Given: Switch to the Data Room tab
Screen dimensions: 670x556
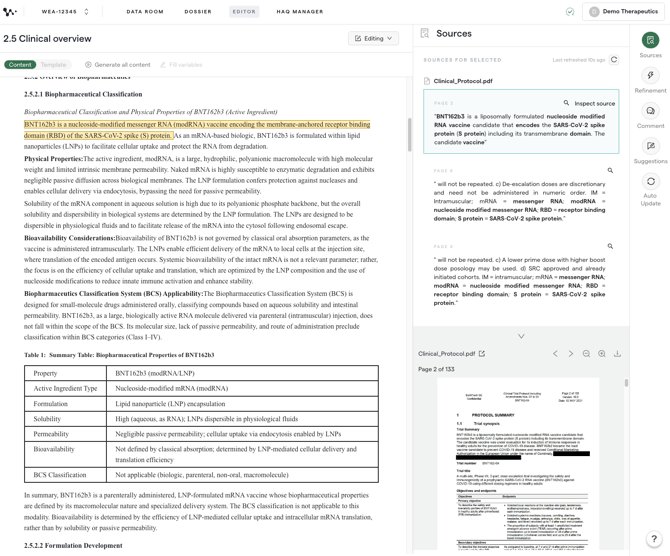Looking at the screenshot, I should pos(145,12).
